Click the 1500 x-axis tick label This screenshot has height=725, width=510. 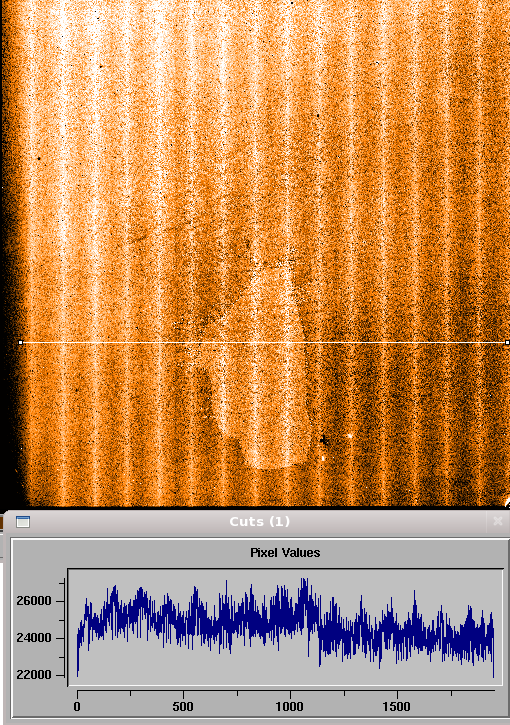[x=397, y=707]
